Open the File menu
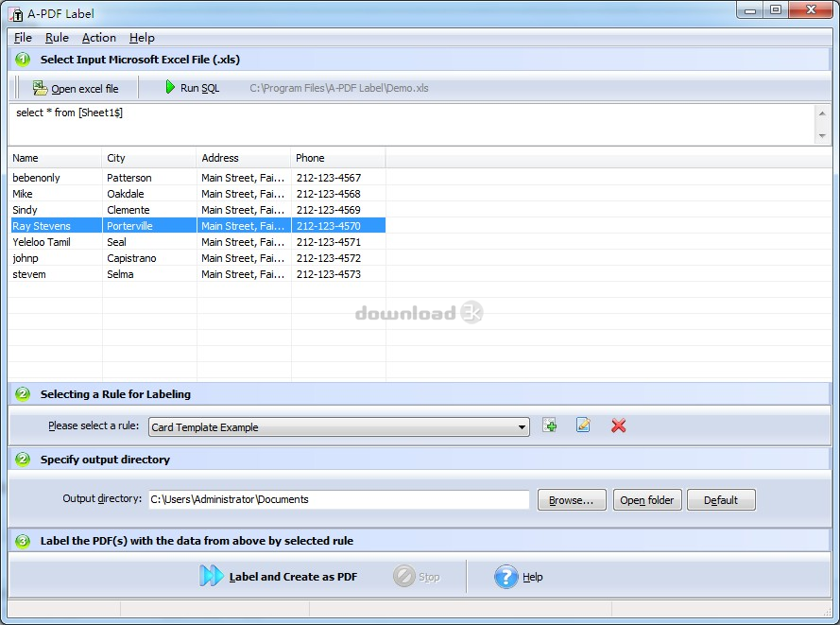Image resolution: width=840 pixels, height=625 pixels. [23, 38]
